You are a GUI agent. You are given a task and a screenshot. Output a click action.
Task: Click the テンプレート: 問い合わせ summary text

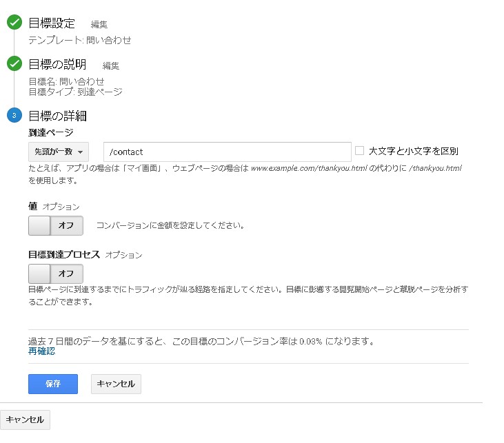[x=80, y=40]
